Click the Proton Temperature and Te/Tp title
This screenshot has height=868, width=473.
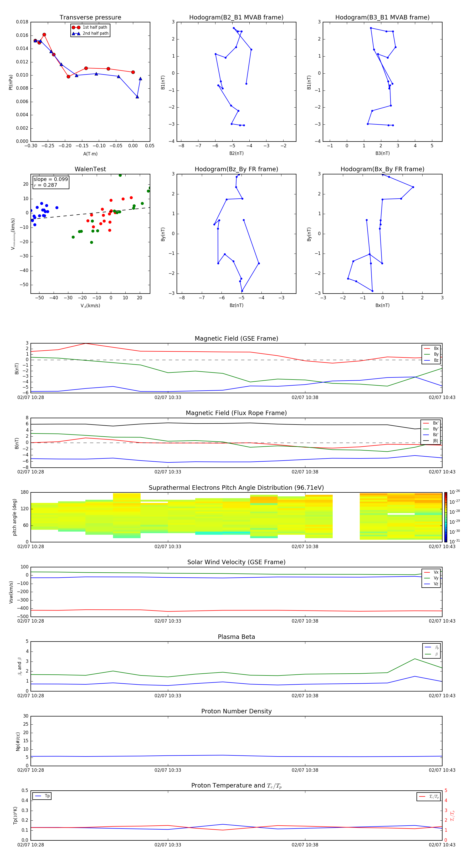coord(236,786)
